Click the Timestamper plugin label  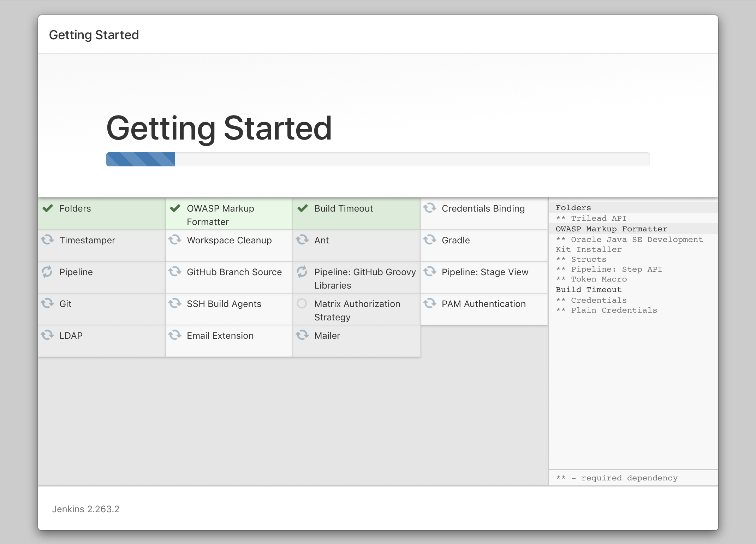click(87, 240)
